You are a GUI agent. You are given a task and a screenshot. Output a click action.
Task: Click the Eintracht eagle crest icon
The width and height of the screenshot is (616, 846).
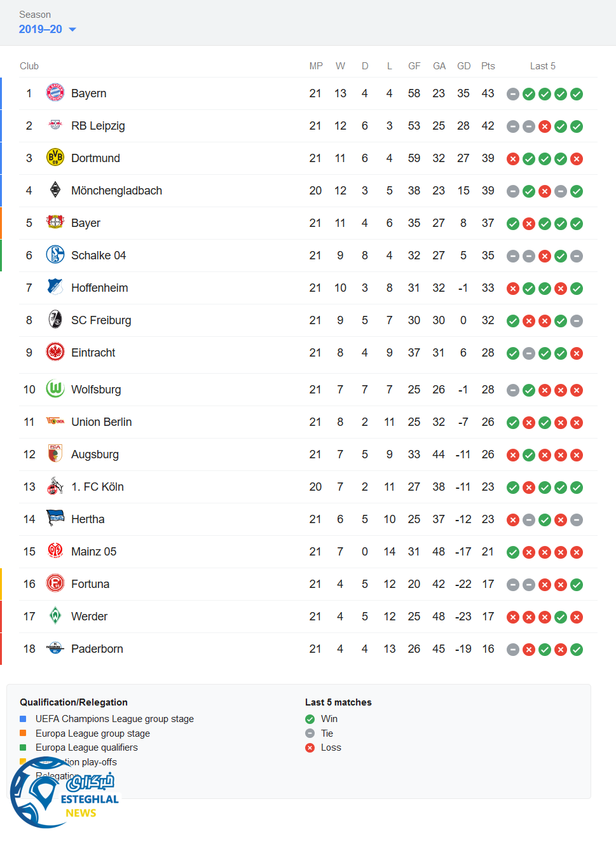click(x=55, y=352)
